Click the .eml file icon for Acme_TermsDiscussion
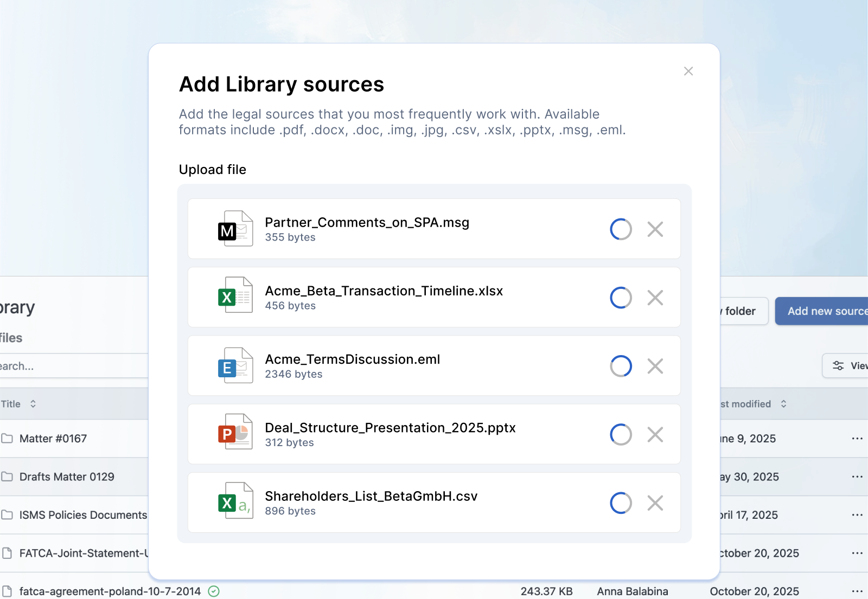Screen dimensions: 868x599 [x=236, y=365]
